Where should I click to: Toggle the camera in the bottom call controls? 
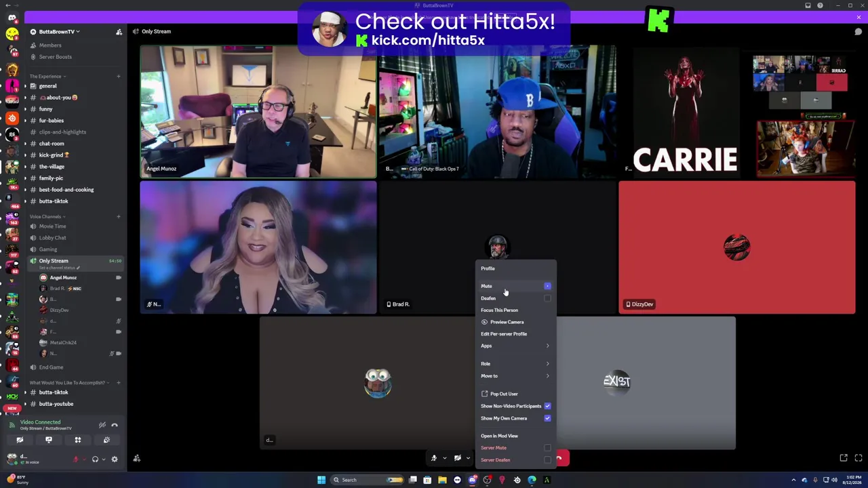458,458
